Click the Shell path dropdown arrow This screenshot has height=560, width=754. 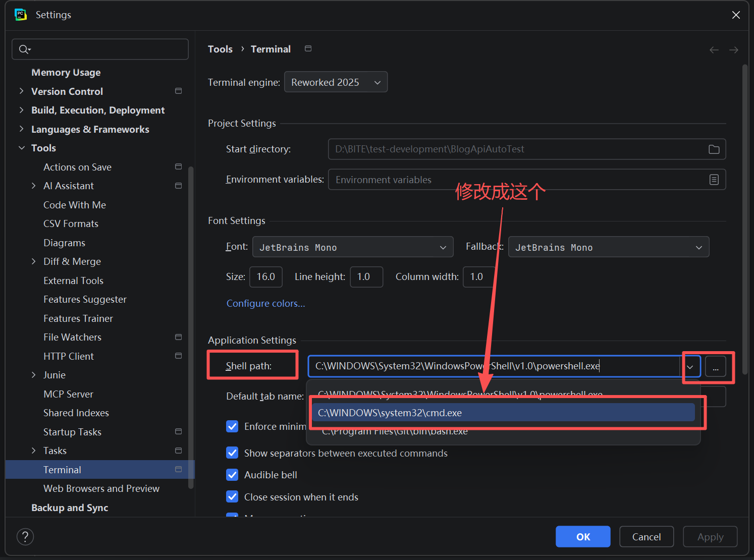point(690,367)
